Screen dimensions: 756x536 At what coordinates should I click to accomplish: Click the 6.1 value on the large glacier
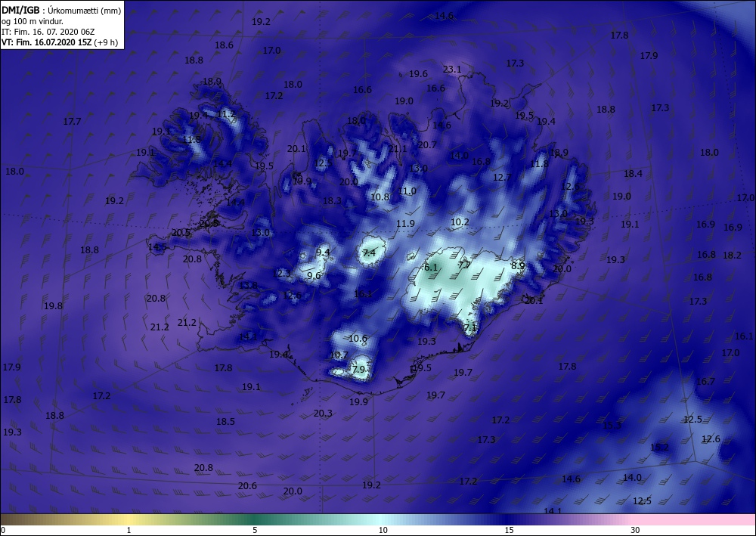coord(431,268)
